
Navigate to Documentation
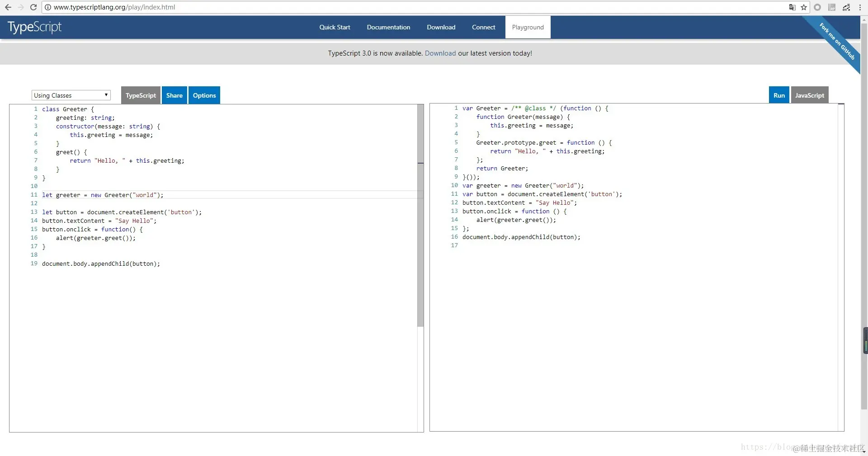click(x=388, y=27)
